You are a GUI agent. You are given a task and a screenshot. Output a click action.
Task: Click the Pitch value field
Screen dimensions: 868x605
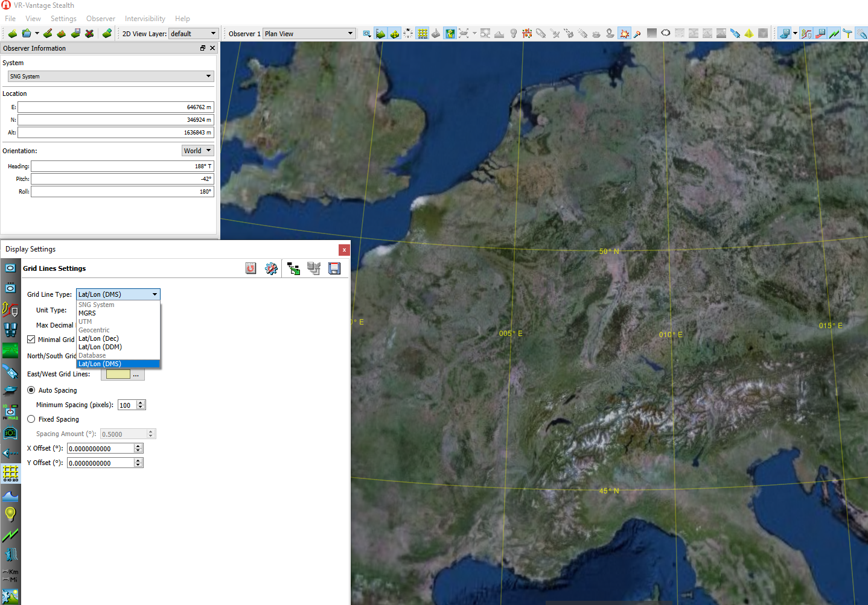[123, 179]
